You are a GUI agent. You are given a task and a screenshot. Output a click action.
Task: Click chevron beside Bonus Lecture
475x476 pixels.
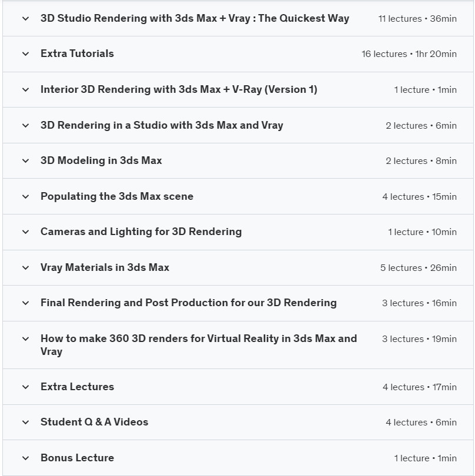[x=26, y=458]
